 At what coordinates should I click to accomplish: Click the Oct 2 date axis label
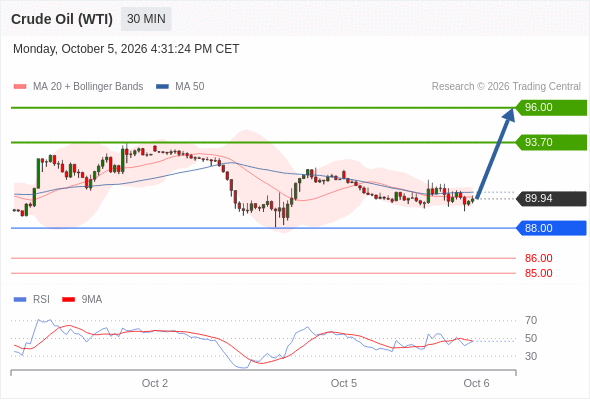[155, 383]
